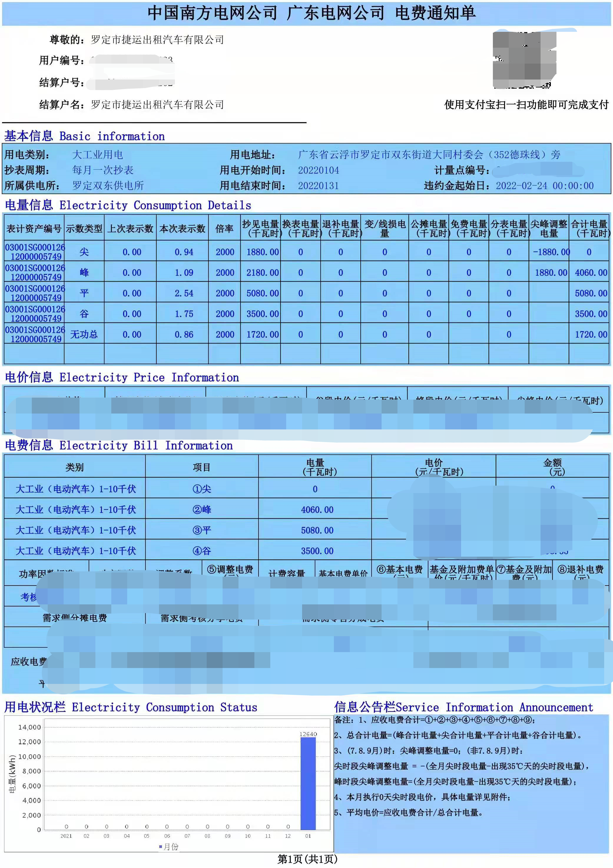Select the 20220104 start date value

pos(318,170)
